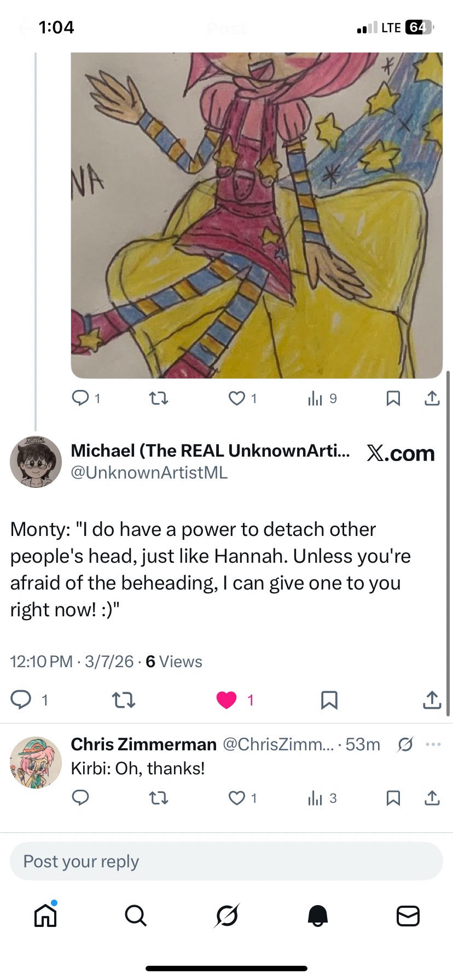Go to the Home tab
453x980 pixels.
pos(45,915)
